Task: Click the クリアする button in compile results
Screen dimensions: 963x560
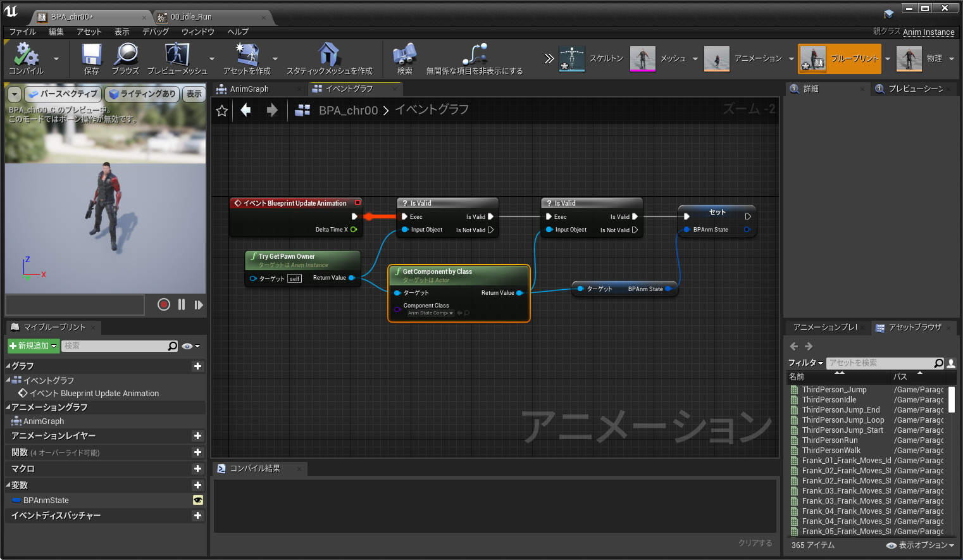Action: pyautogui.click(x=755, y=543)
